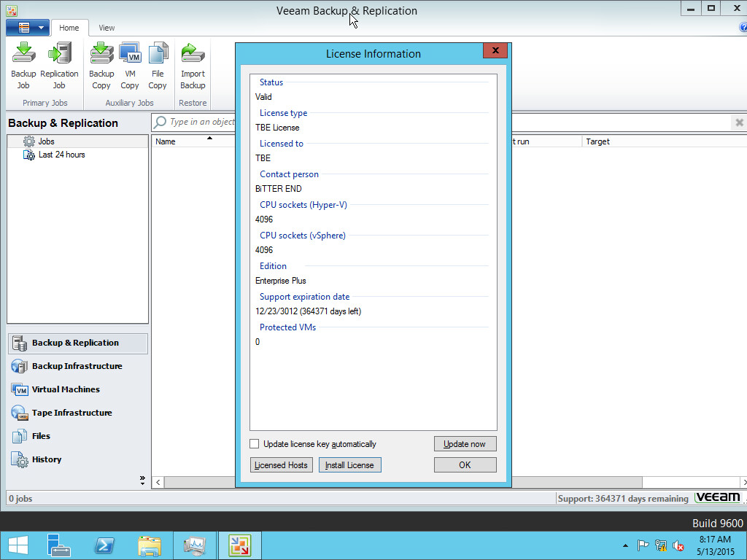Open the taskbar clock and date

point(715,545)
